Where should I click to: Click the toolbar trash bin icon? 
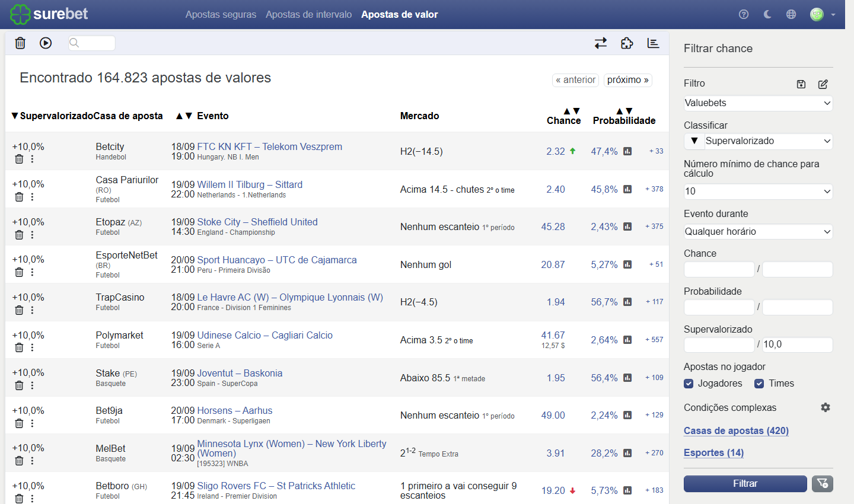pos(20,43)
